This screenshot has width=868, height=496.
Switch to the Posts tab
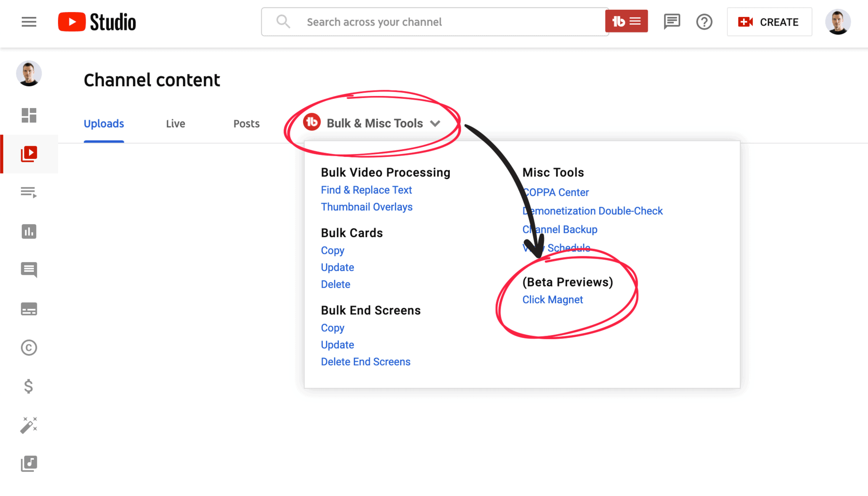click(x=246, y=124)
